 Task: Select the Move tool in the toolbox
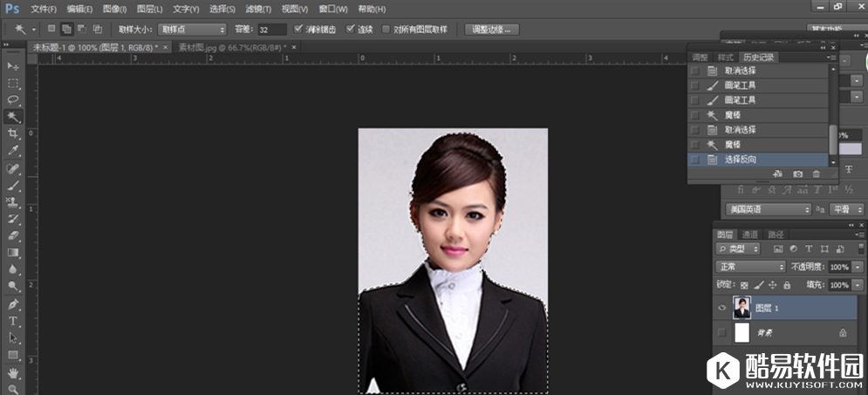pyautogui.click(x=13, y=66)
